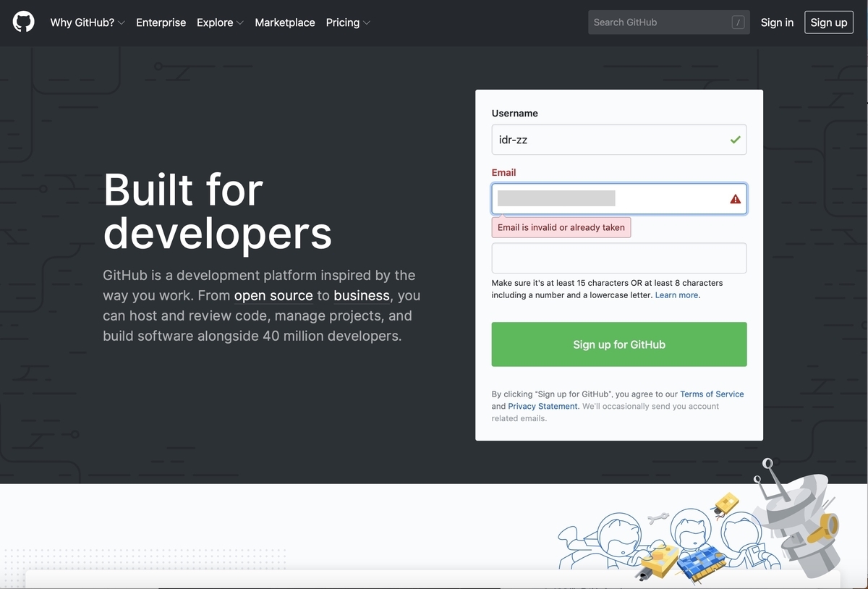
Task: Expand the Why GitHub? dropdown menu
Action: click(88, 22)
